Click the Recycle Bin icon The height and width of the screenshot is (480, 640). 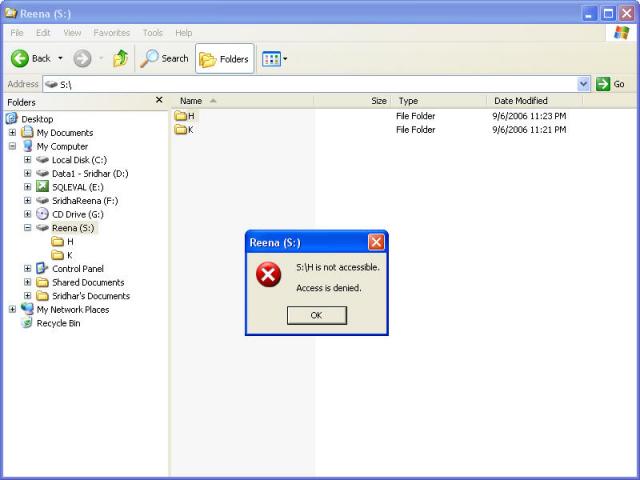click(x=27, y=323)
